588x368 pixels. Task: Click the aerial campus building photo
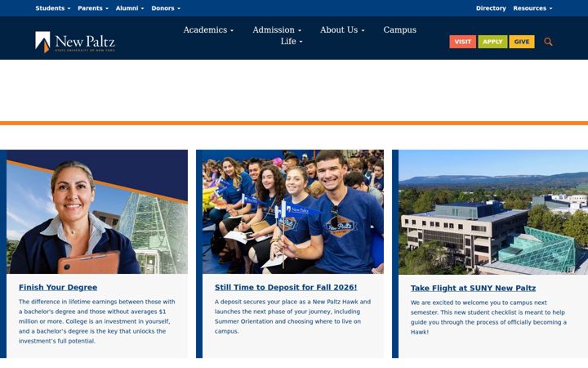pos(493,212)
